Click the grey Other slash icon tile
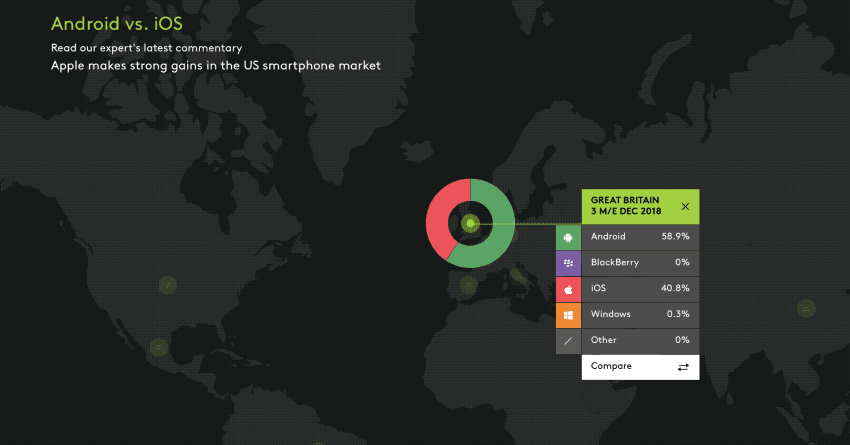 pos(568,341)
